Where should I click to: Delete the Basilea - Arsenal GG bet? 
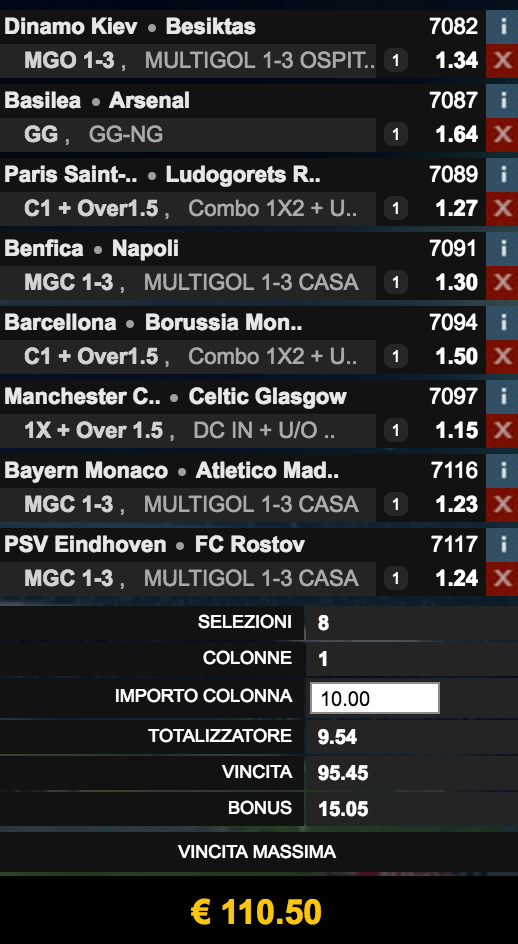(502, 135)
